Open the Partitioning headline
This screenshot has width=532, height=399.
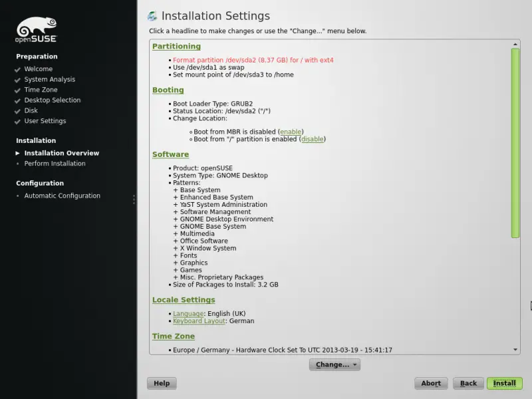tap(176, 46)
